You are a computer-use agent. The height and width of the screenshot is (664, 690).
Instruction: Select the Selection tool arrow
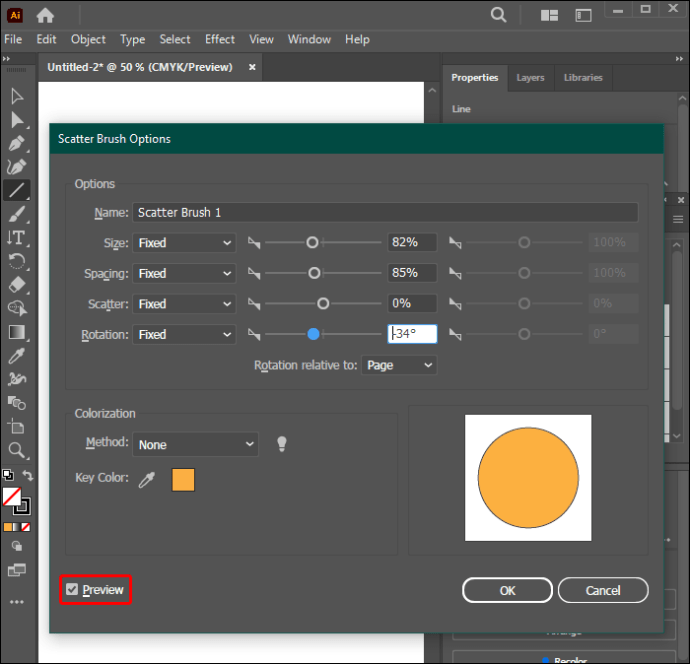(x=17, y=96)
